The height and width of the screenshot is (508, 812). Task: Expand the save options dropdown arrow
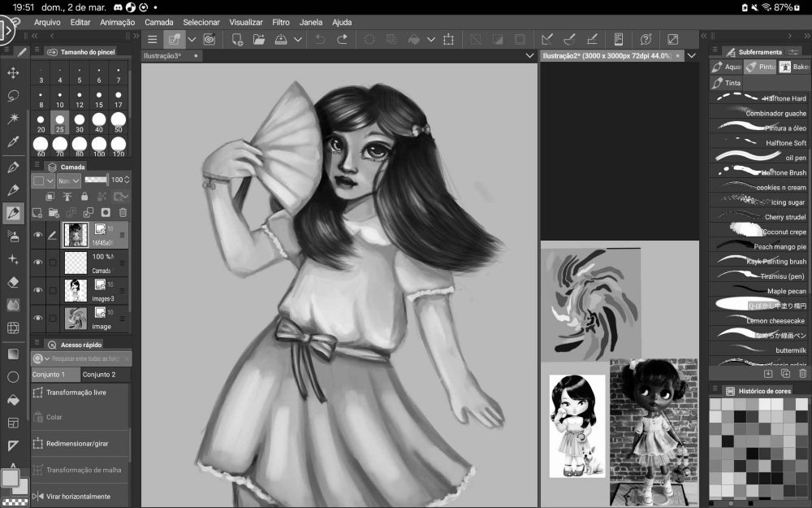(298, 39)
